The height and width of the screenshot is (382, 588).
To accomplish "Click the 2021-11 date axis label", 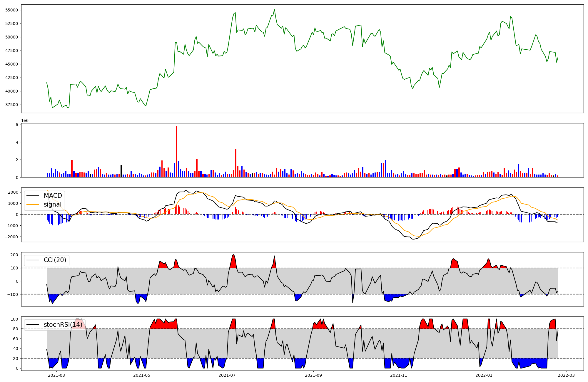I will pos(399,375).
